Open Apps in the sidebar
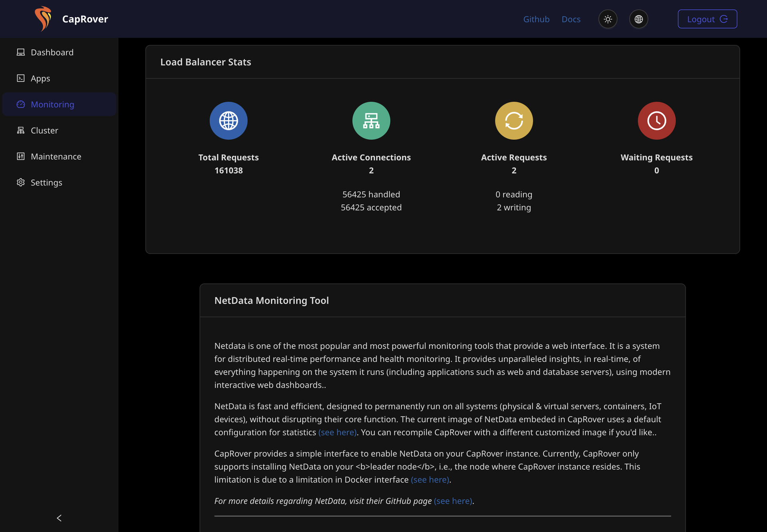 click(59, 78)
